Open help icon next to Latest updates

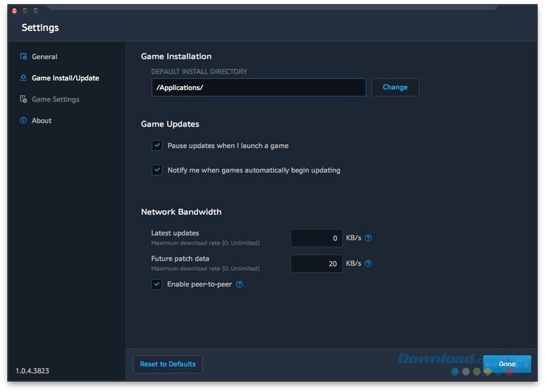pyautogui.click(x=368, y=238)
